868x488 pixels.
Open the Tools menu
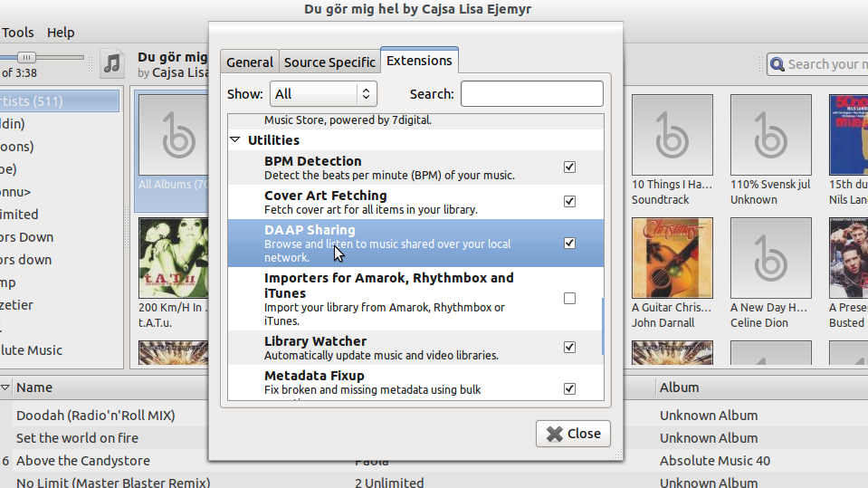[x=18, y=33]
